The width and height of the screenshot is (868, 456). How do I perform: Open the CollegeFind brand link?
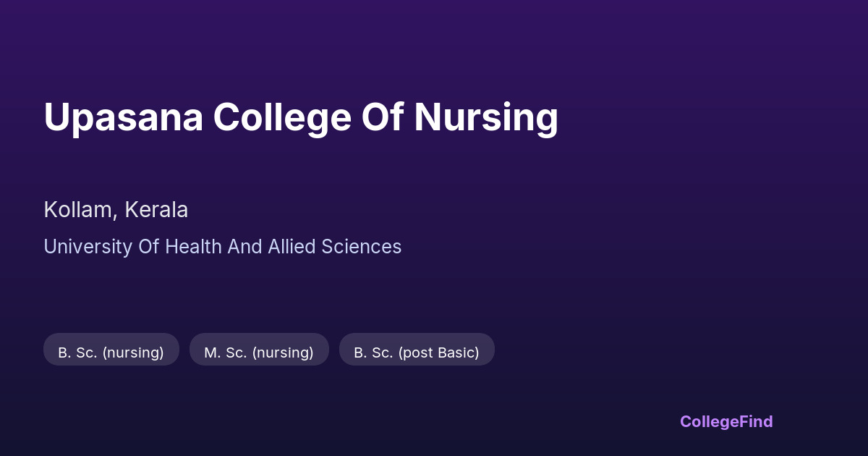726,421
